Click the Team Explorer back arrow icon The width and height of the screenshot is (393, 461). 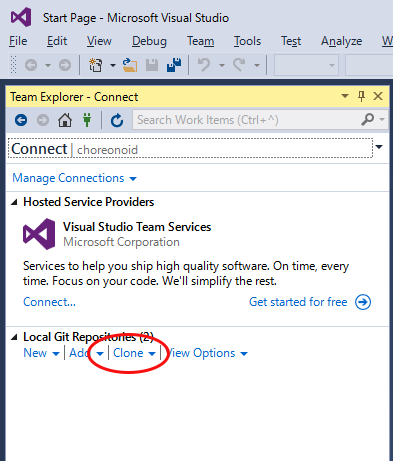coord(21,120)
